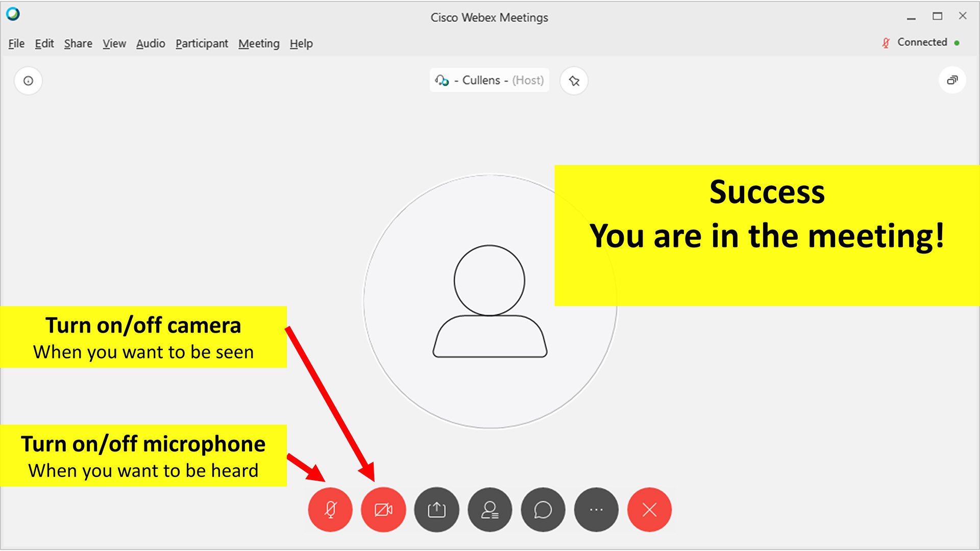Screen dimensions: 980x551
Task: Open More options ellipsis button
Action: pos(596,510)
